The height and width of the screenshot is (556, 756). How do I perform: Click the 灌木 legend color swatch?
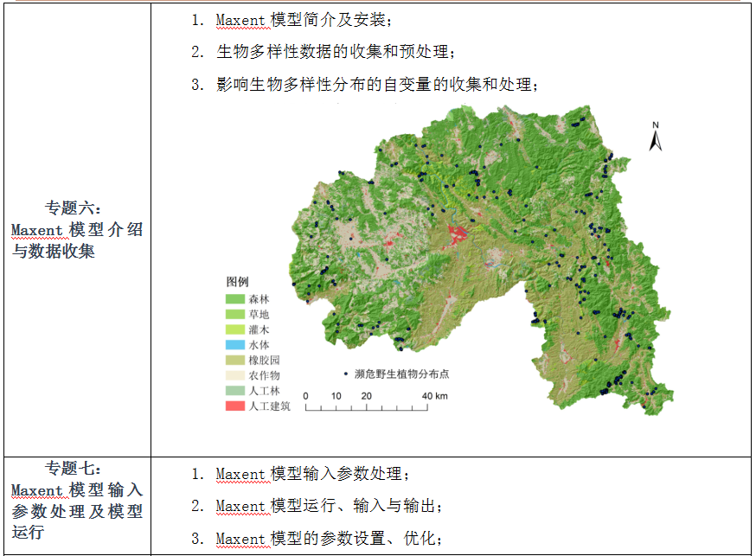tap(235, 329)
